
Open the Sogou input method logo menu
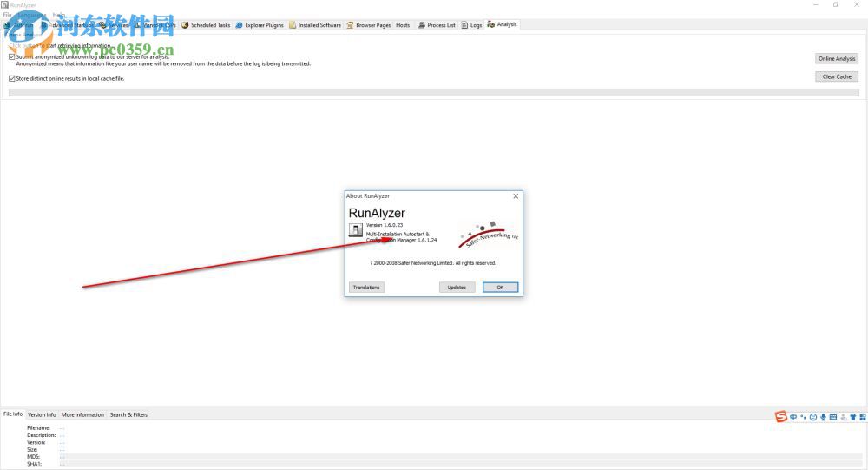coord(780,417)
